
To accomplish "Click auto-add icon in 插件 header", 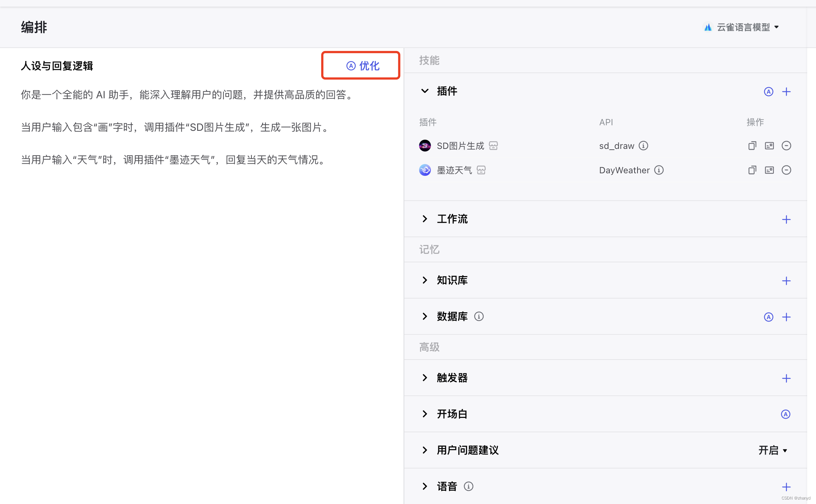I will pyautogui.click(x=769, y=92).
